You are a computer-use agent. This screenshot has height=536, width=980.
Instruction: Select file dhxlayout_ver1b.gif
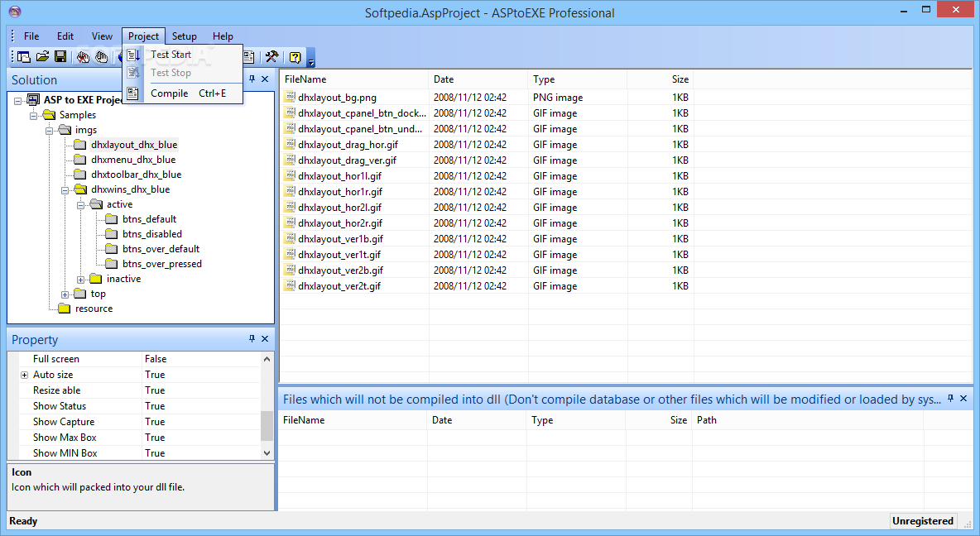[x=341, y=239]
